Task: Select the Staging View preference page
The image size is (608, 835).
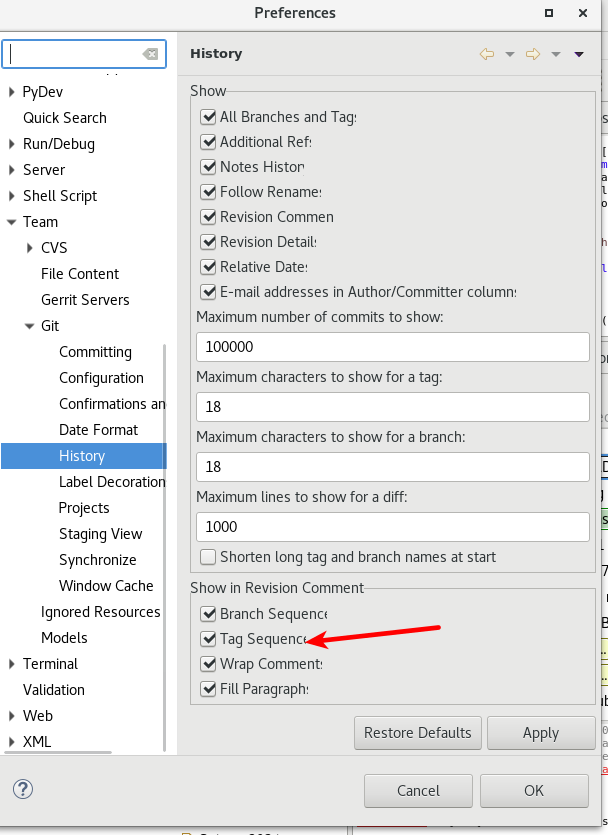Action: tap(100, 534)
